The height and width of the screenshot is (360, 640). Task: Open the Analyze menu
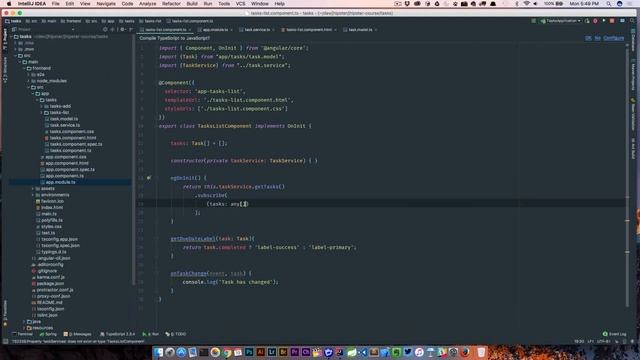147,4
